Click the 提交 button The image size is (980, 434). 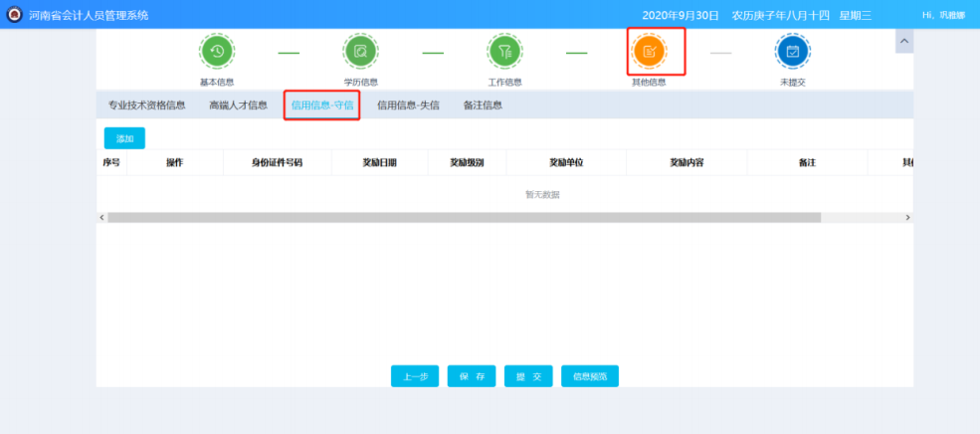(x=528, y=376)
